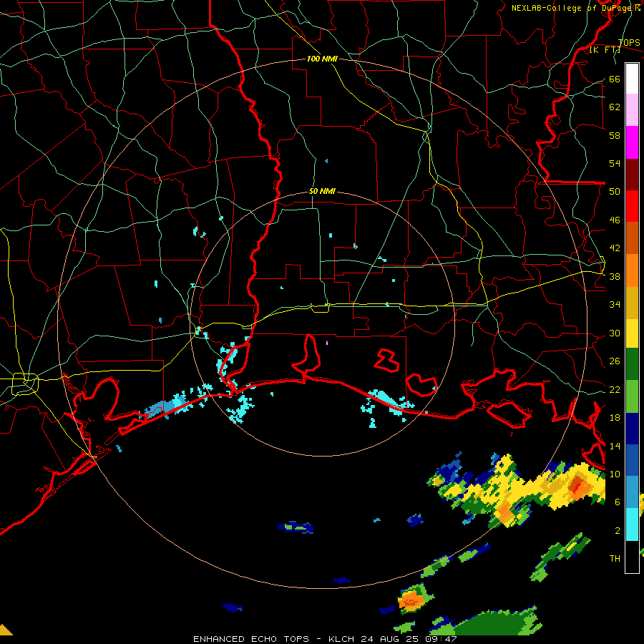644x644 pixels.
Task: Click the 50 NMI range ring label
Action: pos(322,191)
